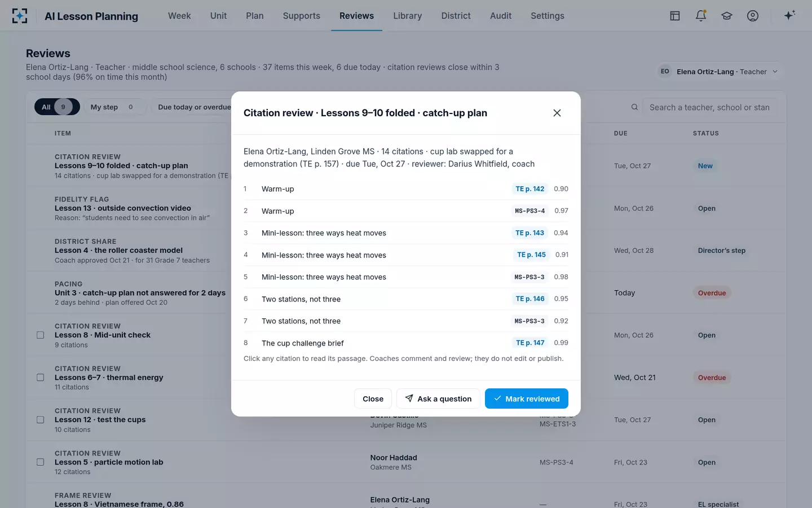Go to the Plan tab
The image size is (812, 508).
255,16
